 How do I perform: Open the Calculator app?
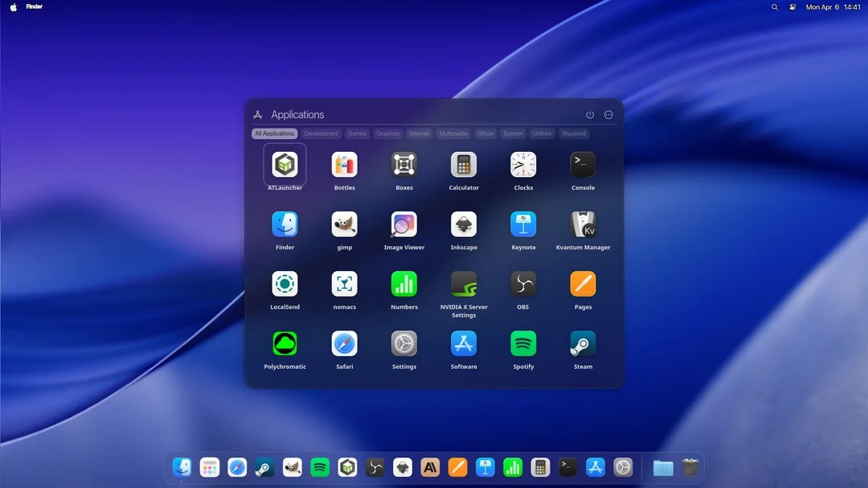tap(464, 166)
